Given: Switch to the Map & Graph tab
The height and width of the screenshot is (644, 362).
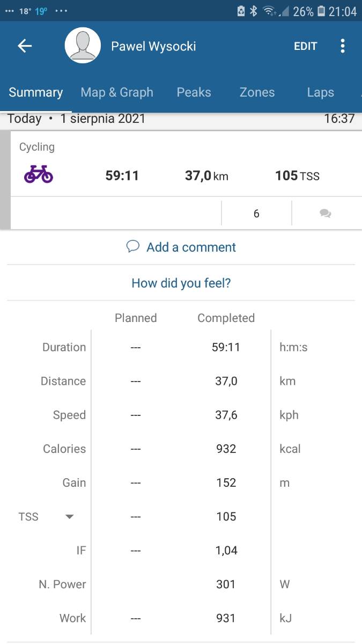Looking at the screenshot, I should [117, 92].
